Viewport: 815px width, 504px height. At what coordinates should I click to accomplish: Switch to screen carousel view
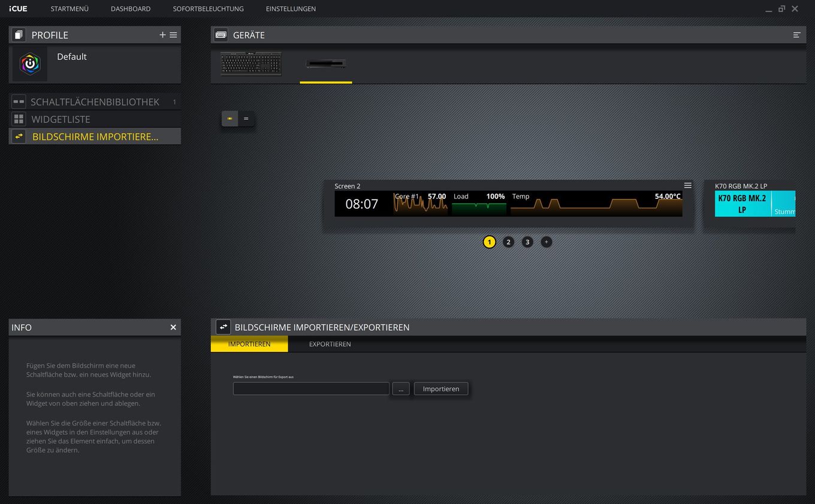pos(230,119)
